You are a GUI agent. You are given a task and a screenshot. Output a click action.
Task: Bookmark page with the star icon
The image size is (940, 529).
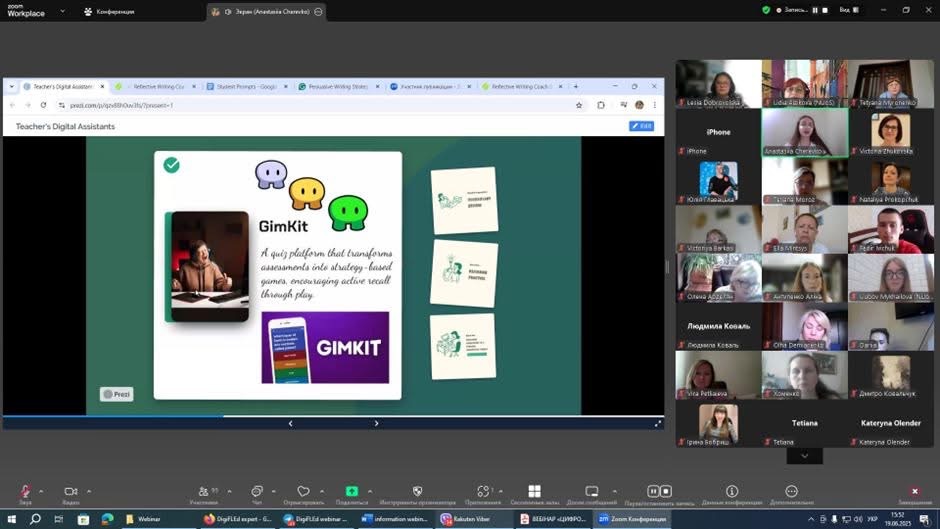point(579,105)
